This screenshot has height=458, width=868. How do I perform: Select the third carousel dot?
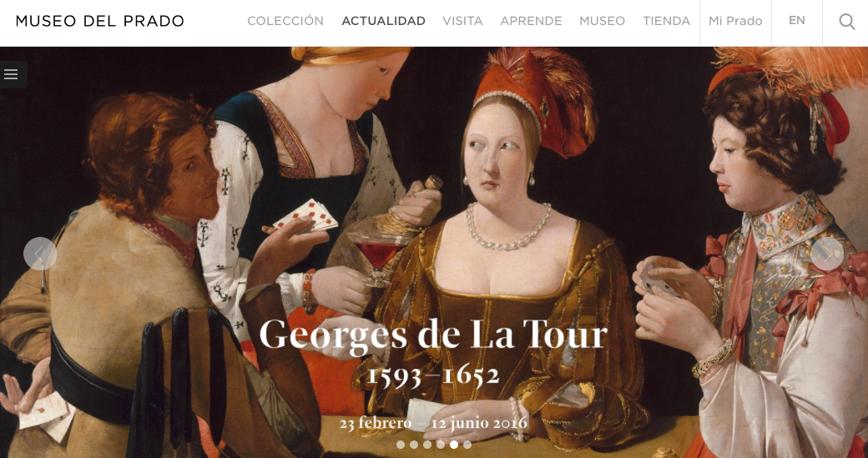pos(426,444)
